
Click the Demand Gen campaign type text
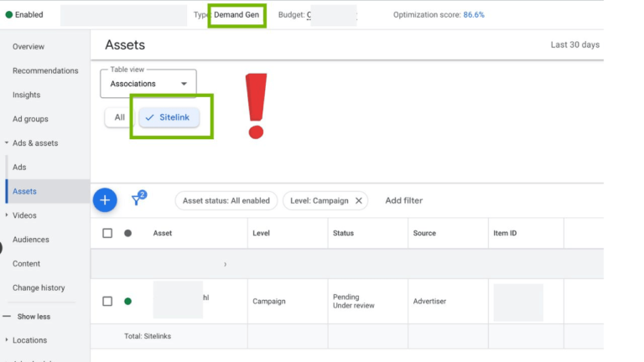(x=236, y=15)
